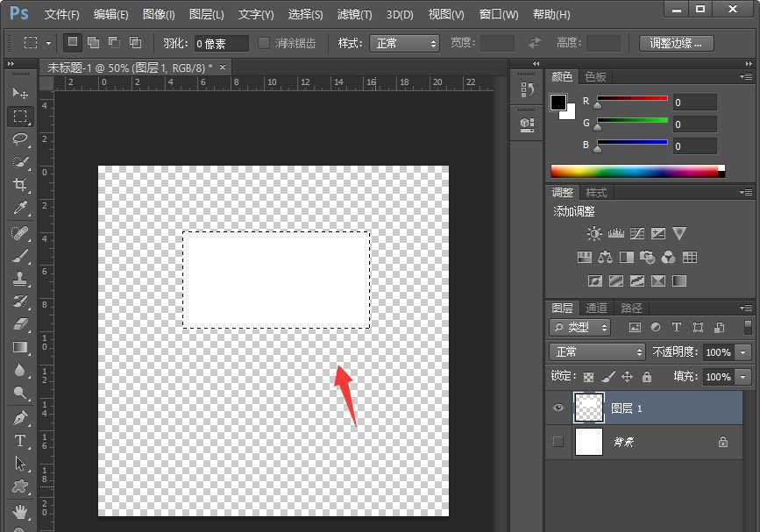
Task: Open the Curves adjustment in the Adjustments panel
Action: (637, 233)
